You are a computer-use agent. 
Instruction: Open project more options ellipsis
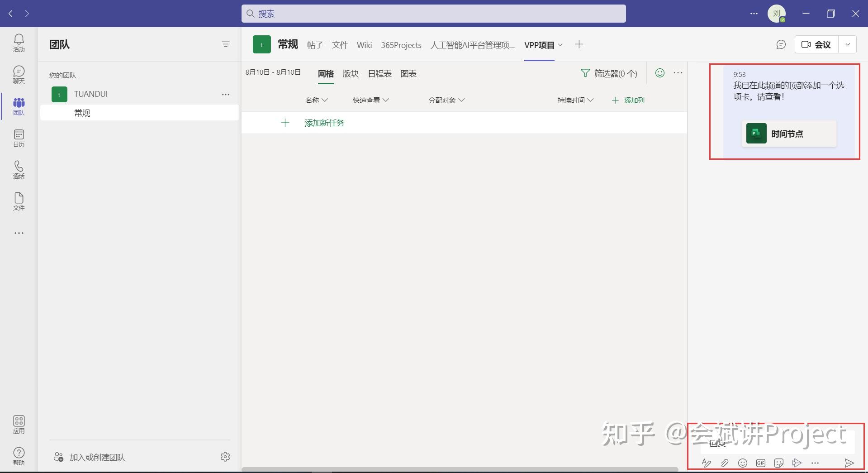(x=678, y=73)
